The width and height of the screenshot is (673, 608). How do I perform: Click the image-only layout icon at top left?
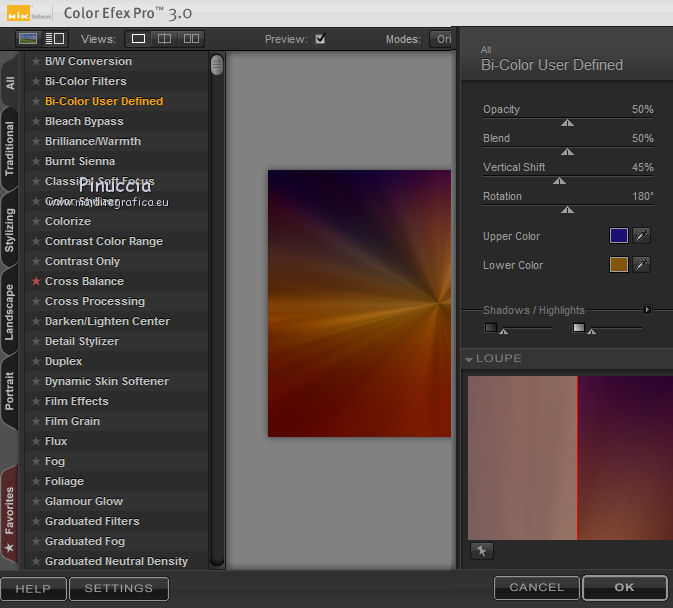pyautogui.click(x=28, y=39)
